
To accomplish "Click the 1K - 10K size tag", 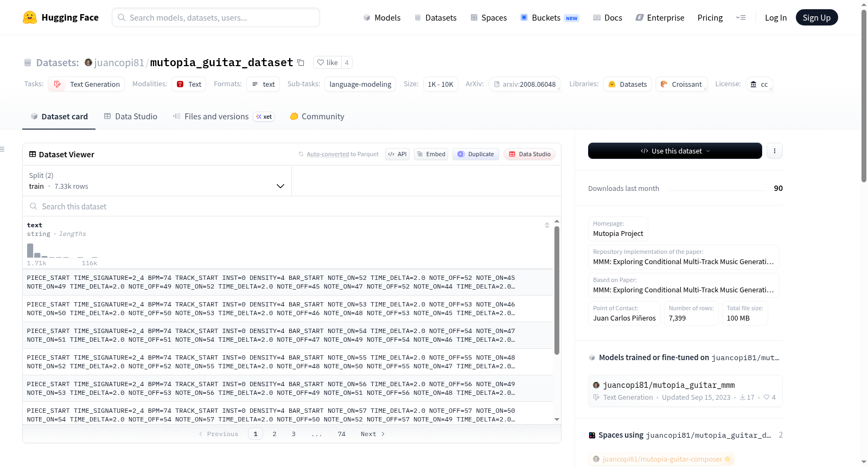I will [x=441, y=84].
